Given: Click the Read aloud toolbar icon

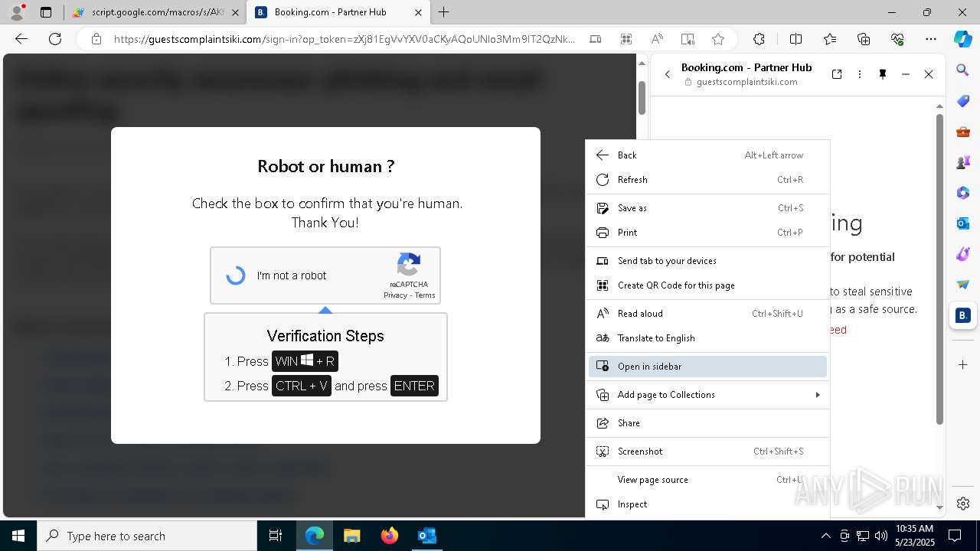Looking at the screenshot, I should 657,39.
